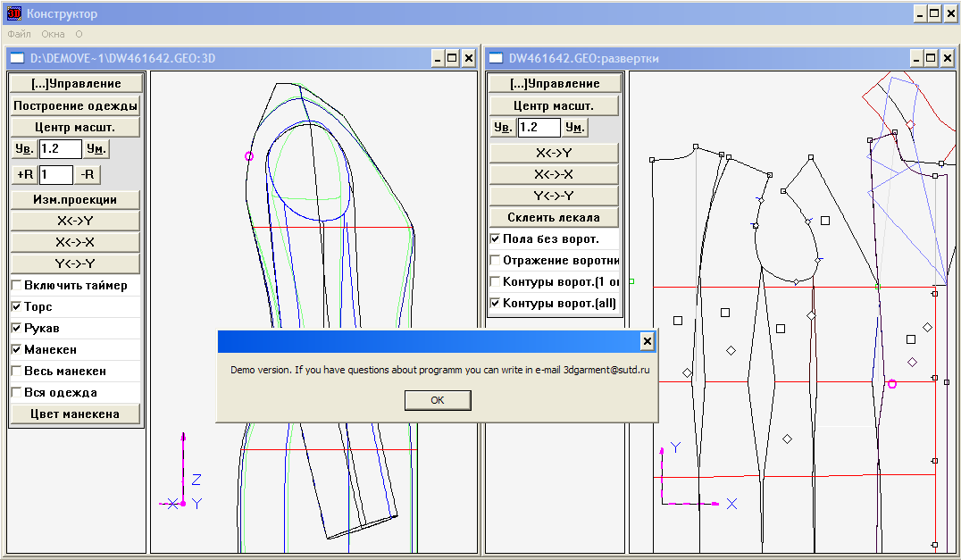Close the demo version message dialog

[648, 341]
